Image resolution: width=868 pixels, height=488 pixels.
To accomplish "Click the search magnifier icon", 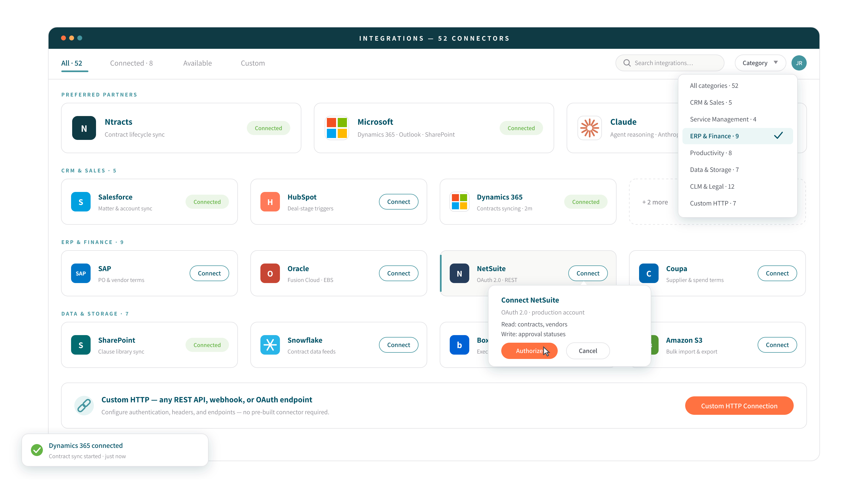I will click(627, 63).
